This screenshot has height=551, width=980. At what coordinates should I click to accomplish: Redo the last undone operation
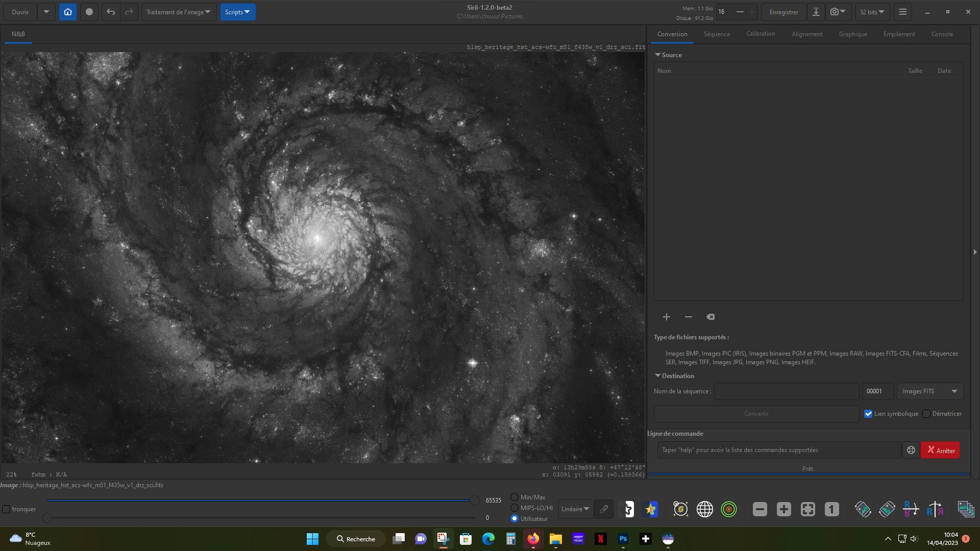point(129,12)
